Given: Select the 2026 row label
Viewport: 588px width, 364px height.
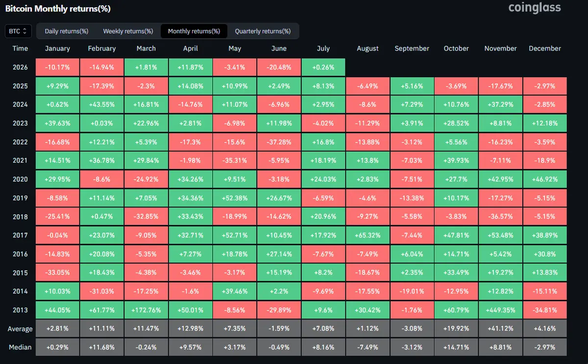Looking at the screenshot, I should click(x=20, y=67).
